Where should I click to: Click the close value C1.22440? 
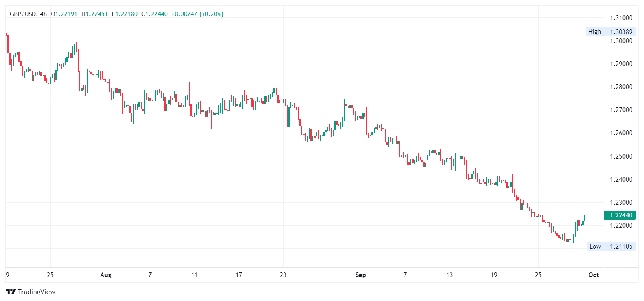(x=155, y=14)
